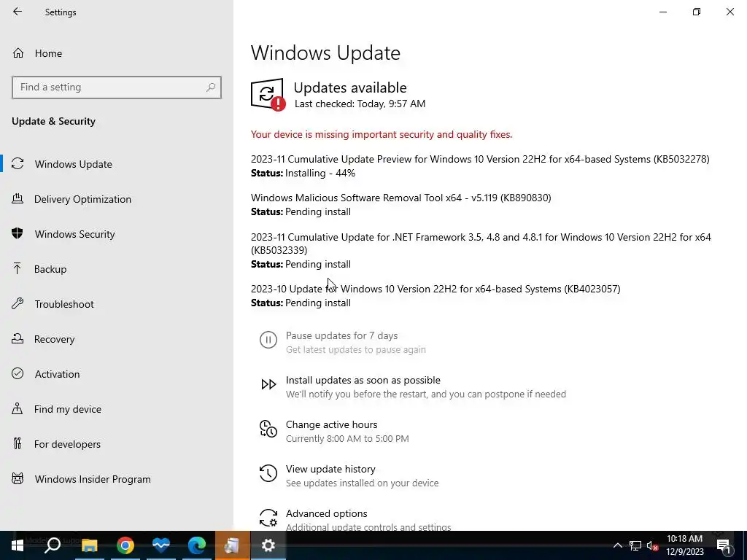Click the network status tray icon
747x560 pixels.
point(635,545)
